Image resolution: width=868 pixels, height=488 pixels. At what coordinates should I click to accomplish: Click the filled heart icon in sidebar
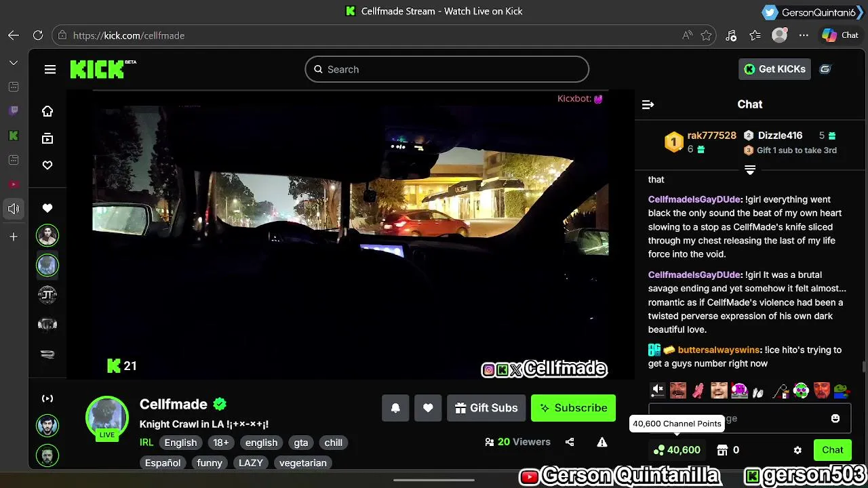47,208
